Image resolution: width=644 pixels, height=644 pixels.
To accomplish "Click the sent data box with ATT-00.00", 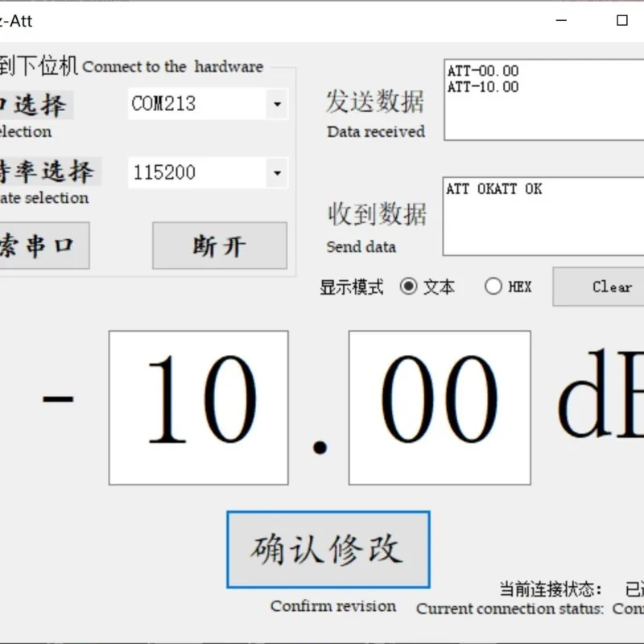I will coord(544,100).
